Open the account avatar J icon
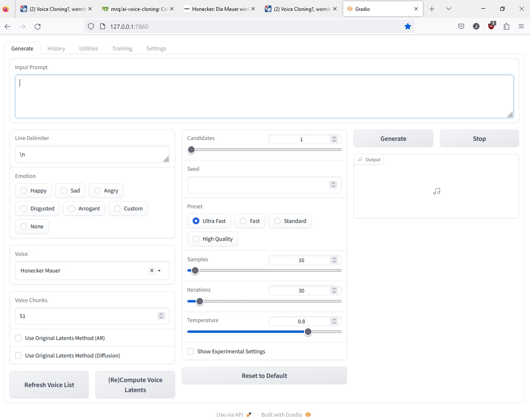This screenshot has width=530, height=420. click(476, 26)
